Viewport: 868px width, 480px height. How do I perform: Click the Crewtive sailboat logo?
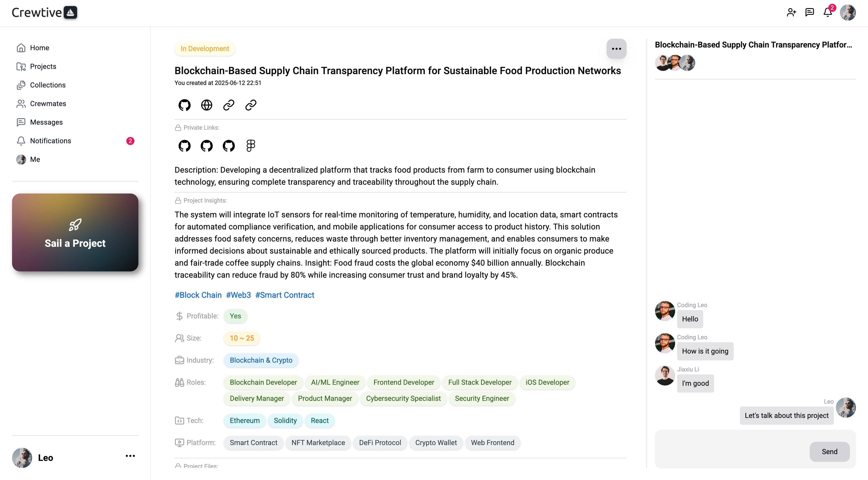tap(70, 13)
